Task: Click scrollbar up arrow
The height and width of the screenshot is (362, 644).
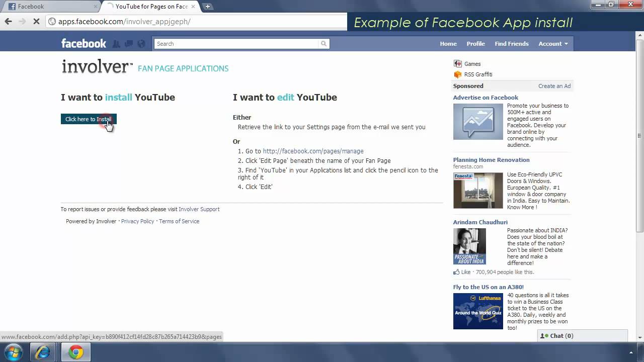Action: coord(639,36)
